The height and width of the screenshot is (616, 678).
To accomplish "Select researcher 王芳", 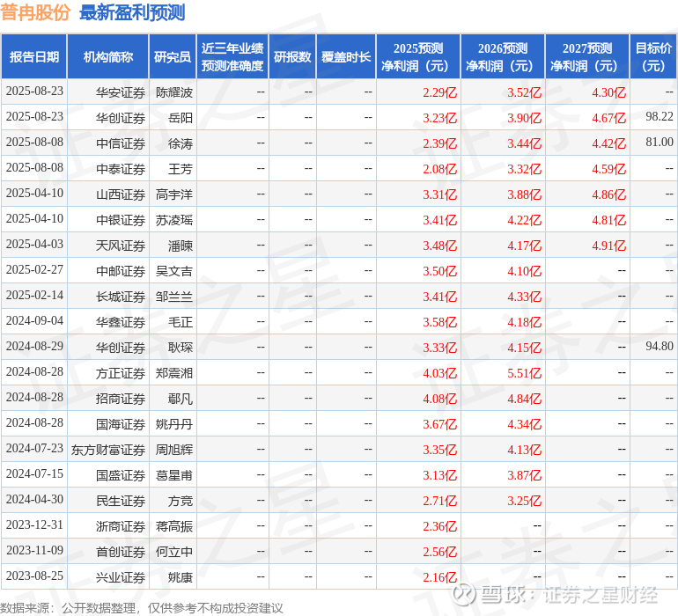I will click(x=181, y=169).
